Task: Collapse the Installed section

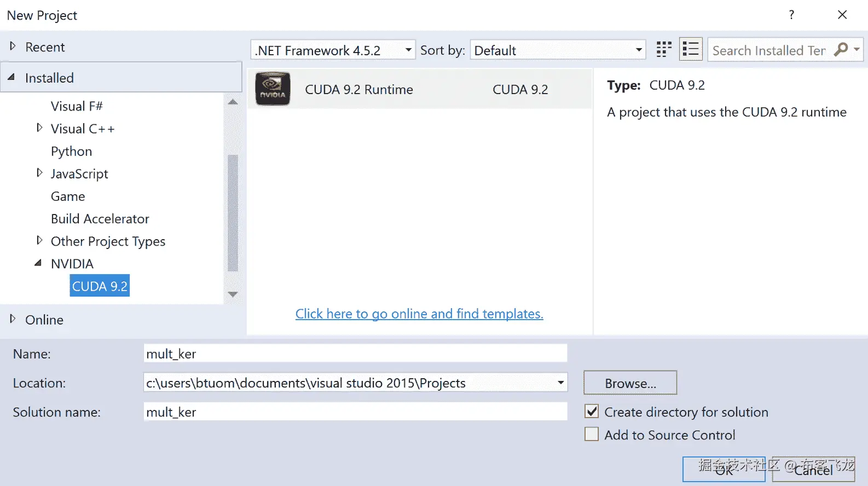Action: click(x=11, y=77)
